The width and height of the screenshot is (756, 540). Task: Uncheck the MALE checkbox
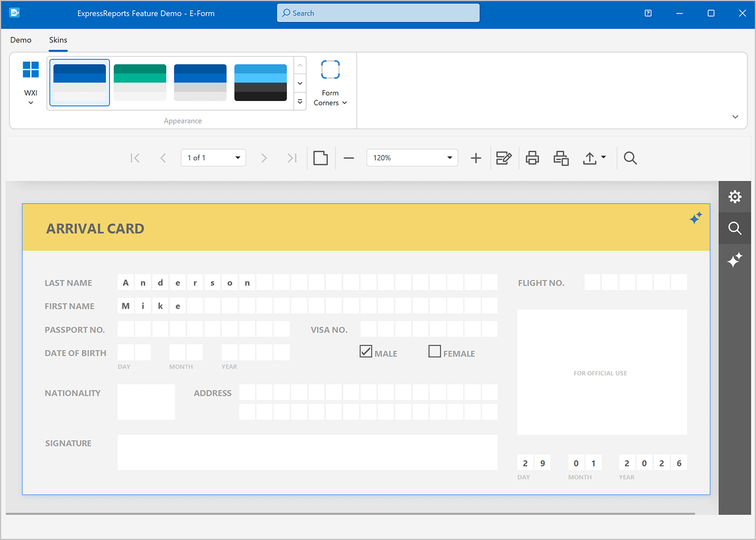[366, 351]
